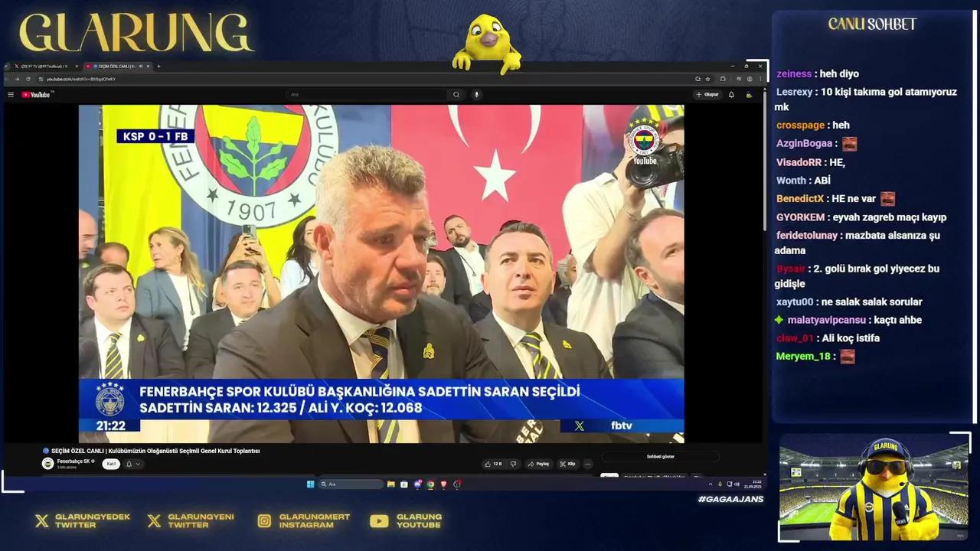Viewport: 980px width, 551px height.
Task: Click the Instagram icon beside GLARUNGMERT
Action: point(264,521)
